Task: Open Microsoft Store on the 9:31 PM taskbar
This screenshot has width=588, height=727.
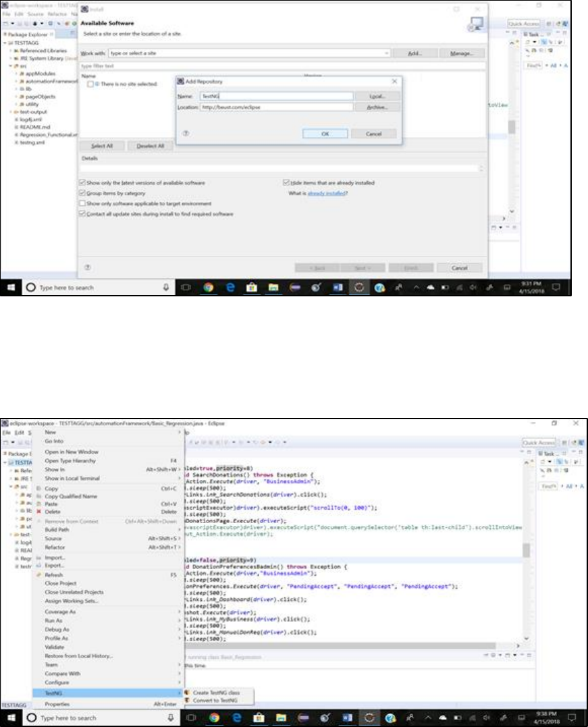Action: point(251,288)
